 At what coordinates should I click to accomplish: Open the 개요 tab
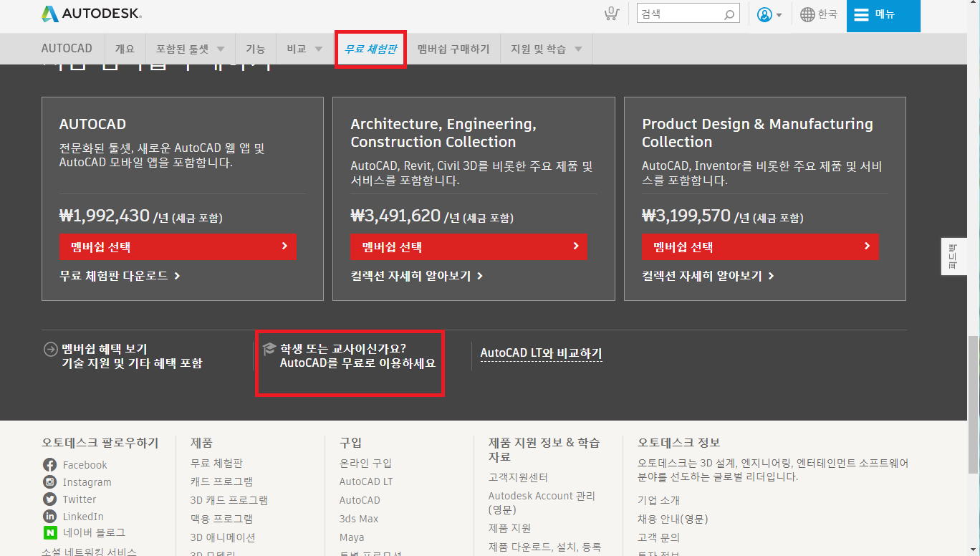pos(125,49)
